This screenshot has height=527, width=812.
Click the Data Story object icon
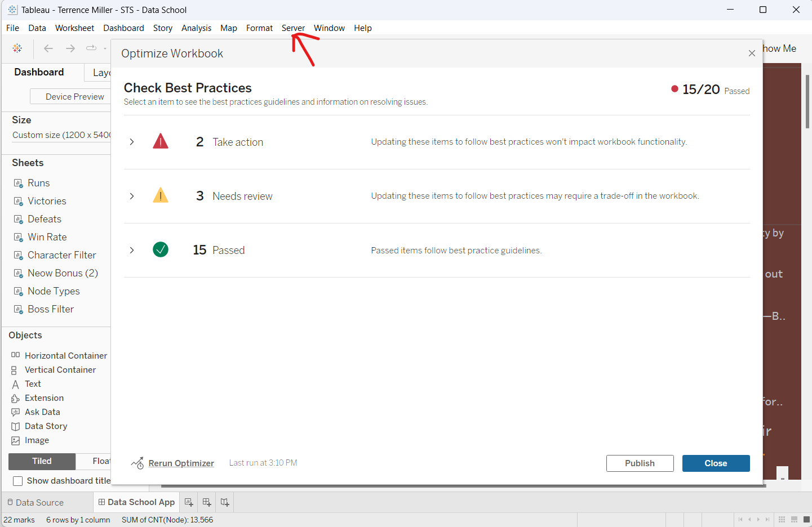coord(15,426)
